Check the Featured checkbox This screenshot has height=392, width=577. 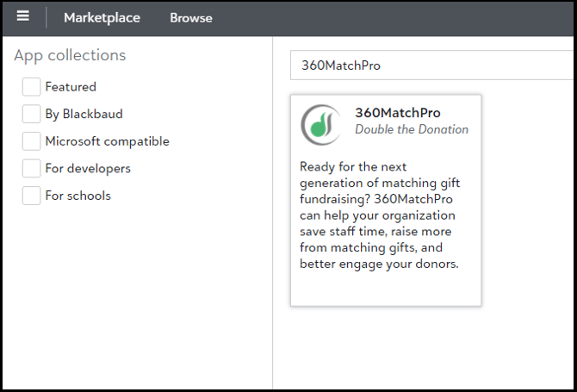point(31,87)
